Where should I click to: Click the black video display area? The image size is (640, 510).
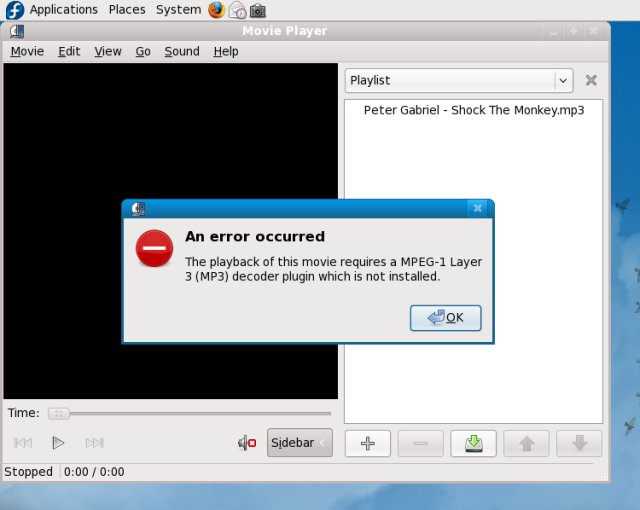point(171,231)
